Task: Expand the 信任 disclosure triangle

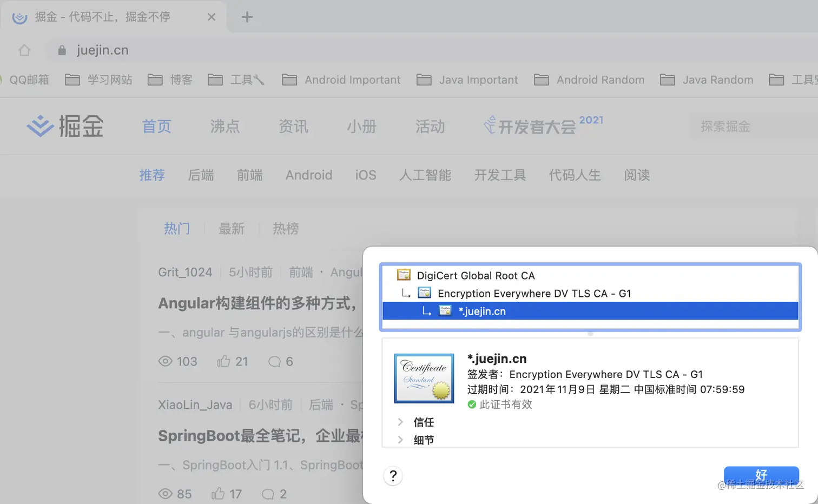Action: (x=400, y=422)
